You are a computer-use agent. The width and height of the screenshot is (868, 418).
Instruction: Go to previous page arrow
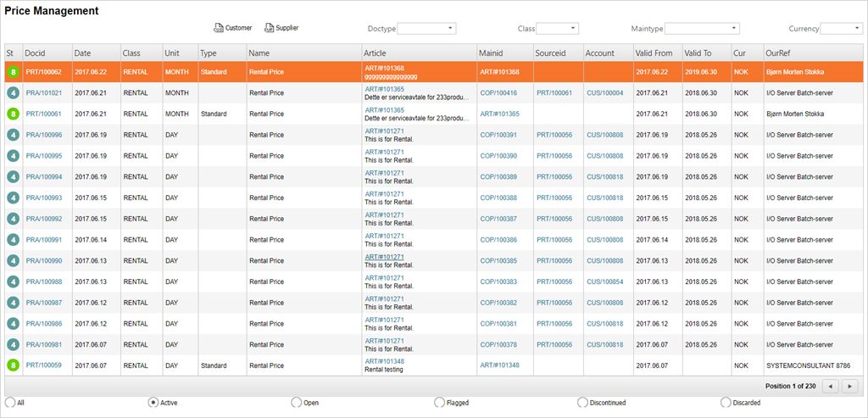[x=832, y=387]
